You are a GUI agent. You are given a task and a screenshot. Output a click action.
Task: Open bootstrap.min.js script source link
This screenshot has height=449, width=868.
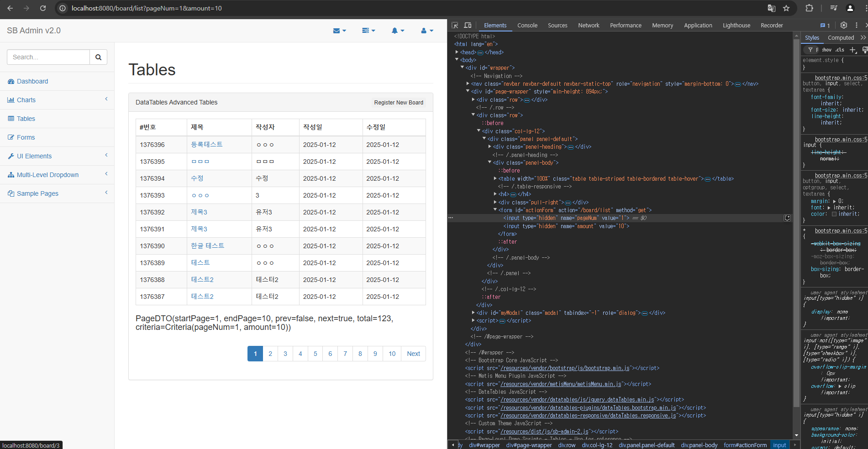[564, 368]
